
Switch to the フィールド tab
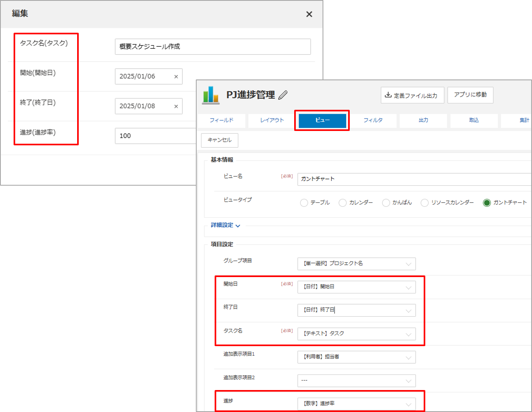coord(221,121)
